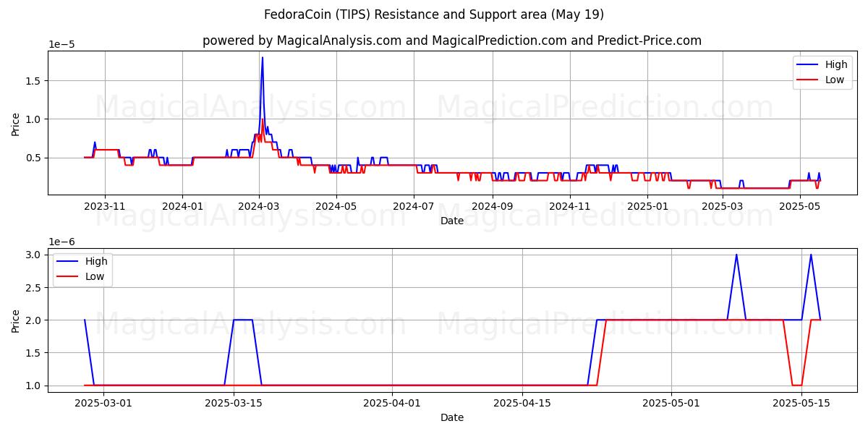Click the 'Price' axis label of the bottom chart
868x434 pixels.
16,320
